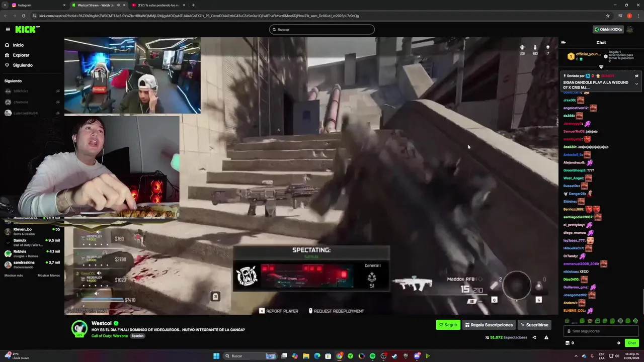Go back in browser history

6,16
